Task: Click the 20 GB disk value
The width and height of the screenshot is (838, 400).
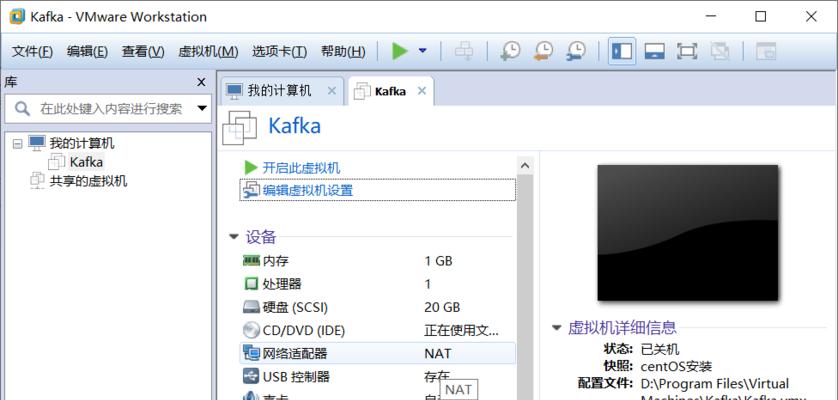Action: (442, 307)
